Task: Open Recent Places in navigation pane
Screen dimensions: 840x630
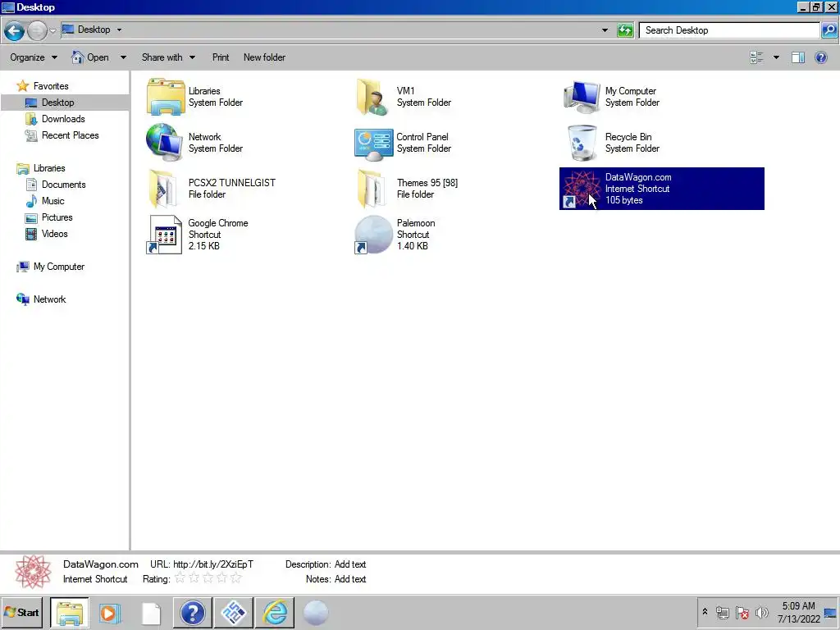Action: tap(71, 135)
